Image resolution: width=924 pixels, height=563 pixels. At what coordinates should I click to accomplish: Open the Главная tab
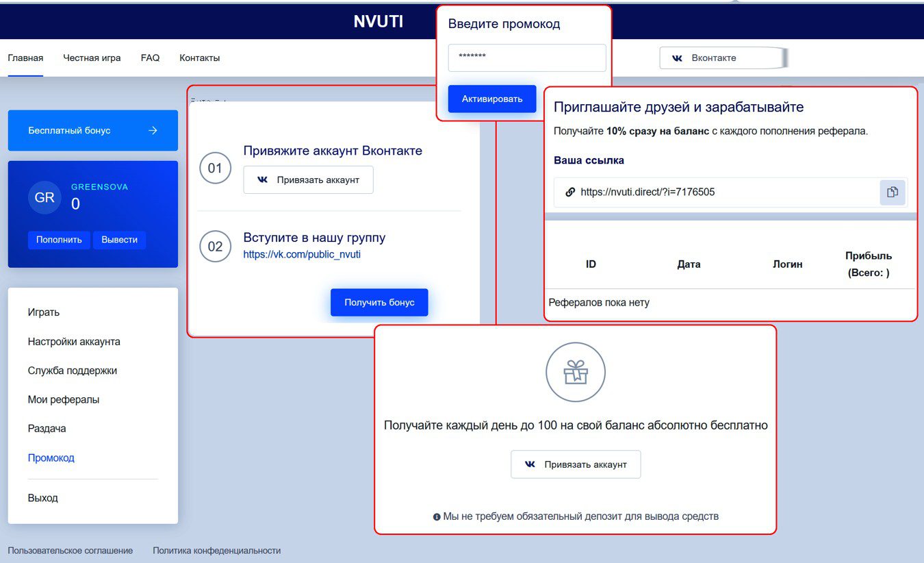pyautogui.click(x=25, y=58)
